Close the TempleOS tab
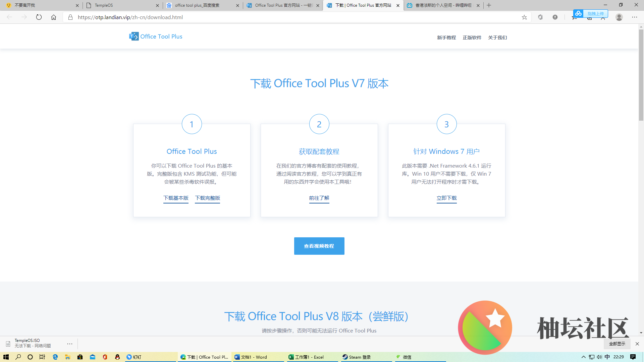 tap(157, 5)
